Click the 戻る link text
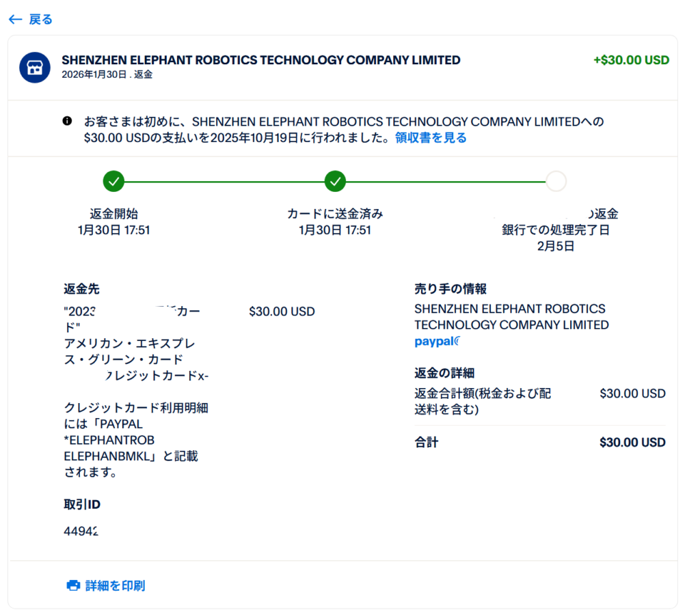 40,19
